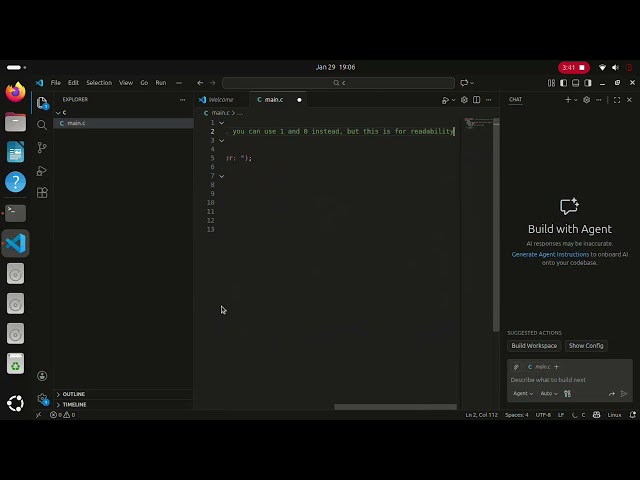Click the Build Workspace button
The width and height of the screenshot is (640, 480).
(x=534, y=346)
